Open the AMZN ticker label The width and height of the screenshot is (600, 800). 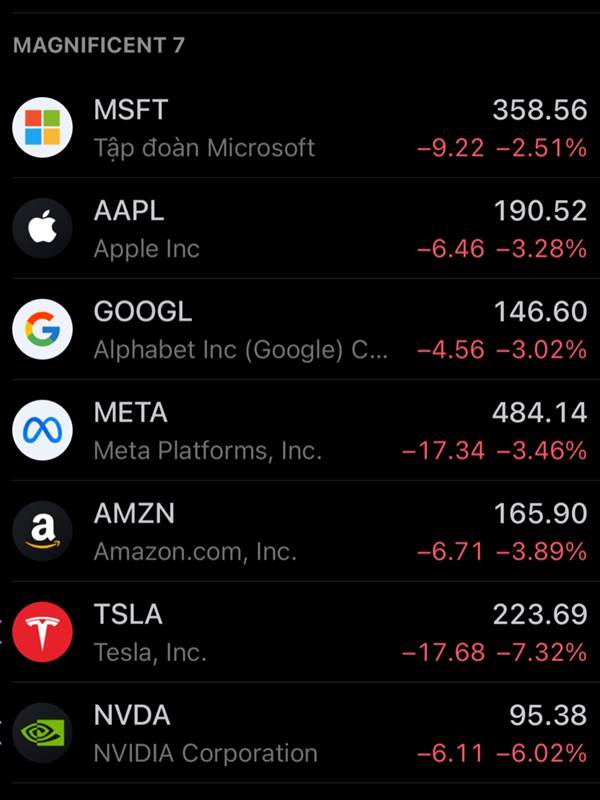point(134,513)
